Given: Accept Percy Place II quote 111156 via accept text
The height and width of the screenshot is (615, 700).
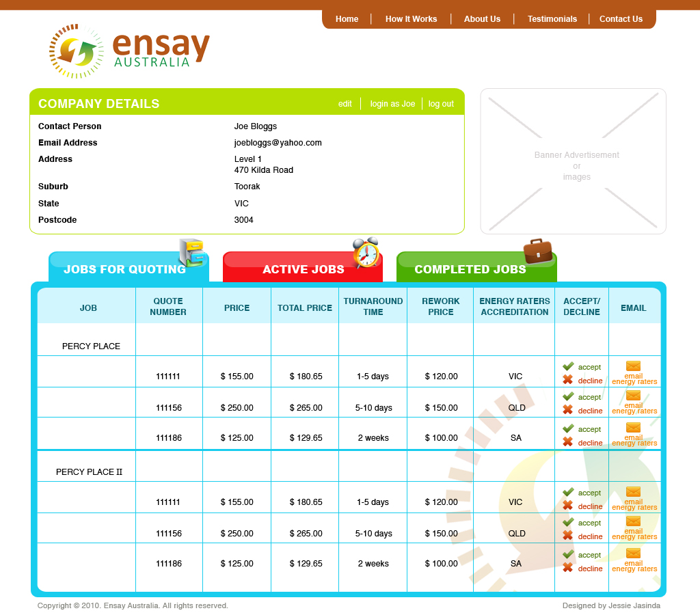Looking at the screenshot, I should 589,523.
